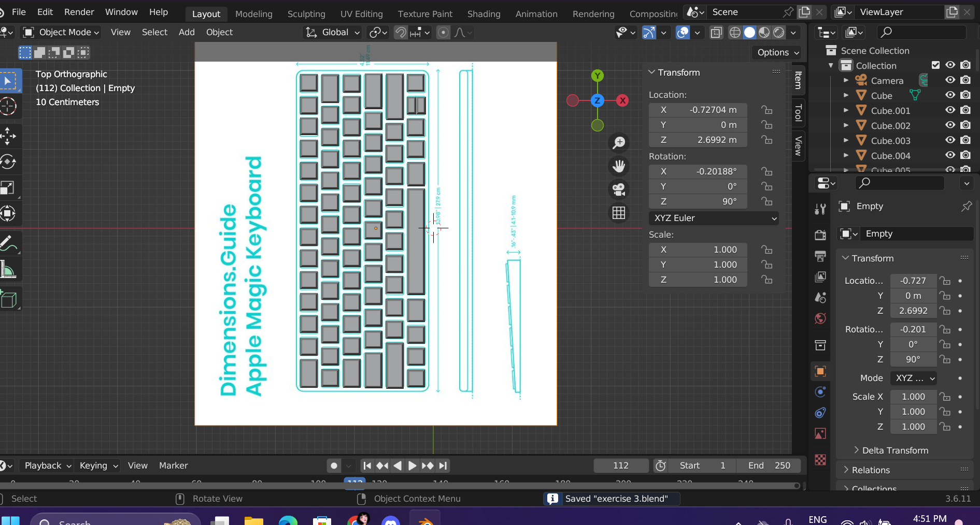Activate the Rotate tool
This screenshot has width=980, height=525.
click(x=8, y=162)
